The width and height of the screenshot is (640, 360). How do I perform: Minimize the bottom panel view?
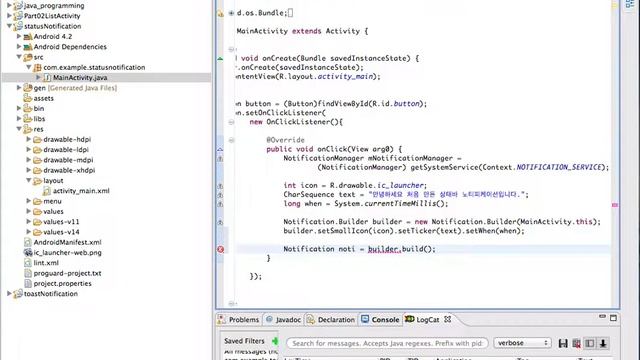pos(602,317)
